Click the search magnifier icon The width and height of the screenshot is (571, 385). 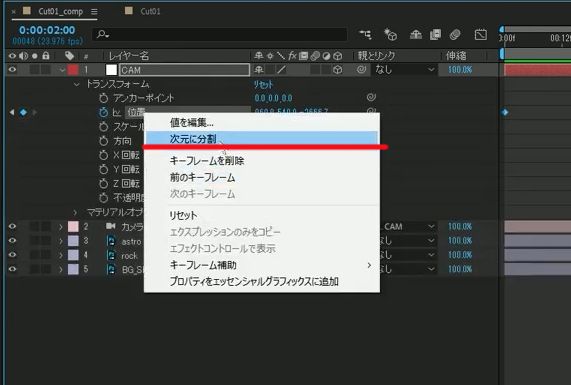[x=103, y=35]
